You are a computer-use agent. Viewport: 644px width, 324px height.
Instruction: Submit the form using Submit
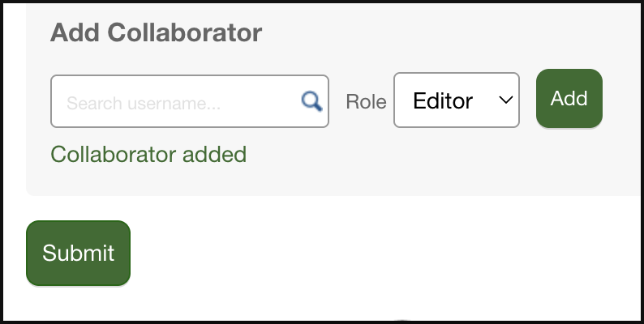tap(78, 253)
